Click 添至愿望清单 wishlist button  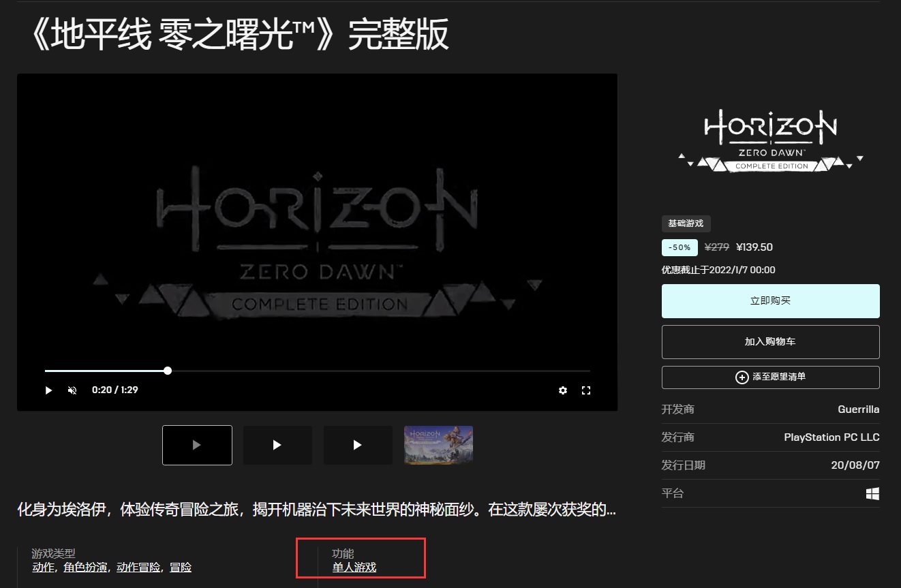point(770,377)
